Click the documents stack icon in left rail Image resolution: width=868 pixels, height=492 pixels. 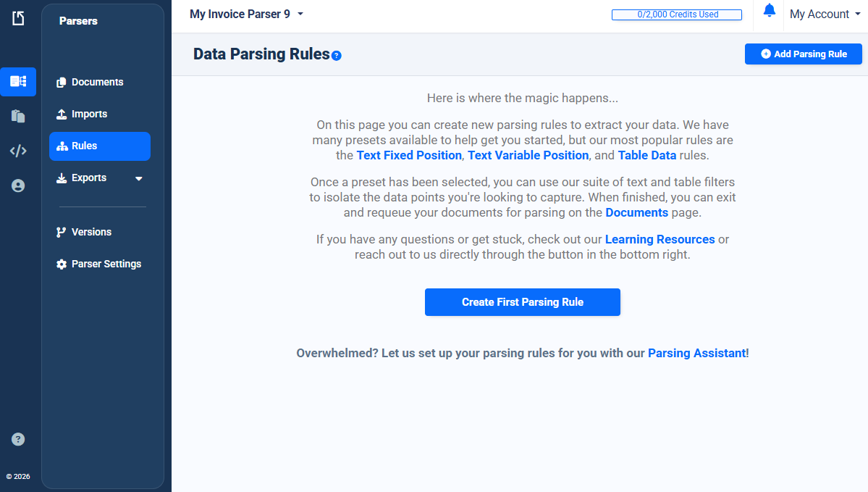(x=18, y=116)
